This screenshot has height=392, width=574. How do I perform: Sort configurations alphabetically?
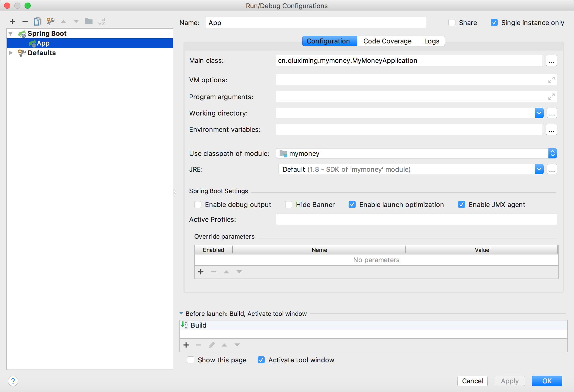101,21
